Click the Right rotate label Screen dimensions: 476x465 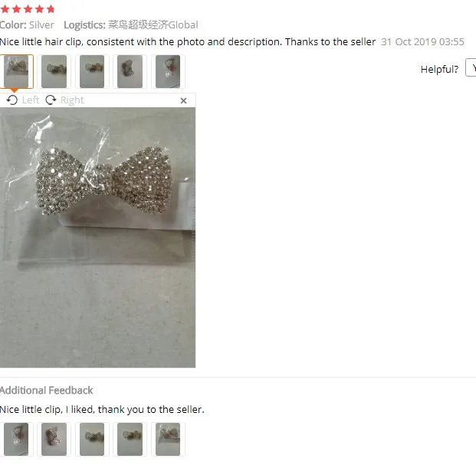(x=72, y=100)
